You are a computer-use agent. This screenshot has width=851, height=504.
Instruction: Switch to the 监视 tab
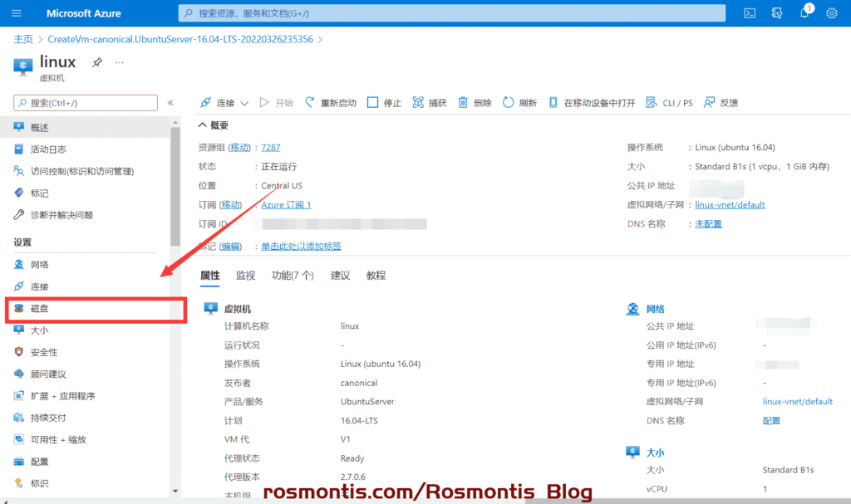(x=245, y=276)
